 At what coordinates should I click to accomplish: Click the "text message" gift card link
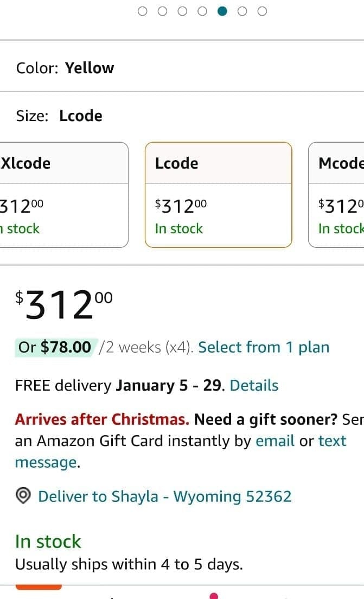[332, 441]
